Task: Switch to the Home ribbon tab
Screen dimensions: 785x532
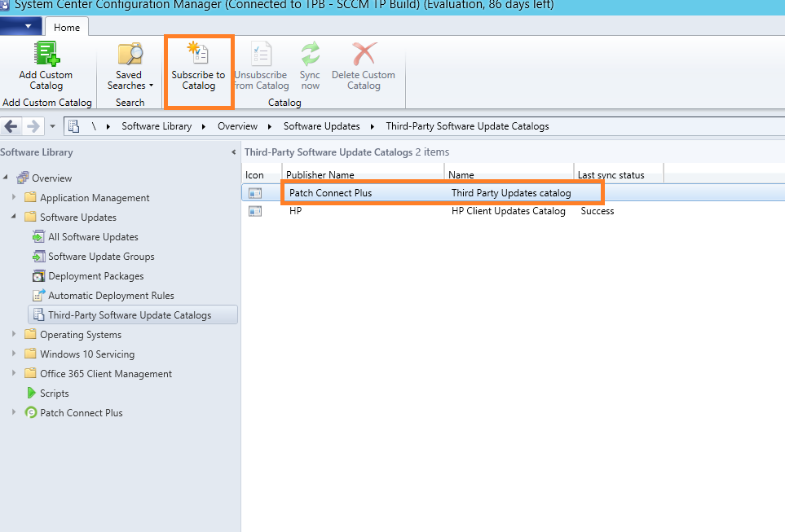Action: [x=67, y=27]
